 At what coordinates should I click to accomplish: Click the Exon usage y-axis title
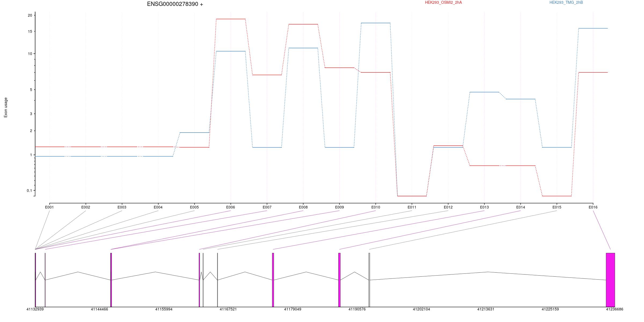6,107
